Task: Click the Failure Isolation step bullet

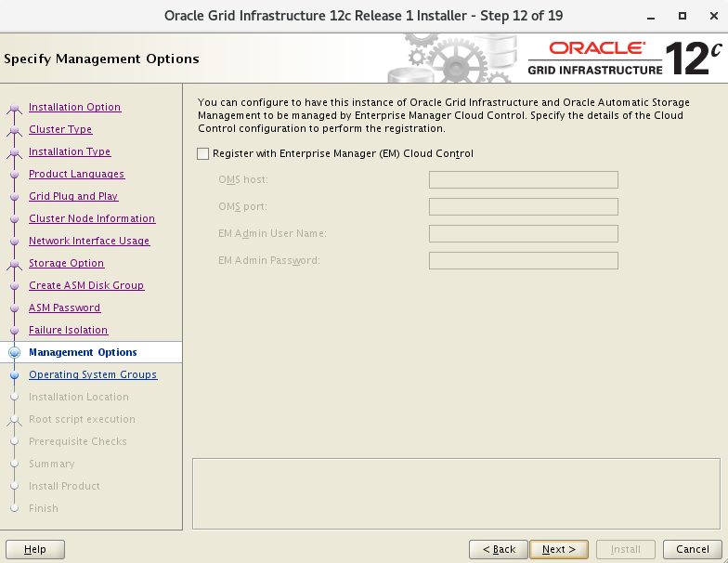Action: click(15, 331)
